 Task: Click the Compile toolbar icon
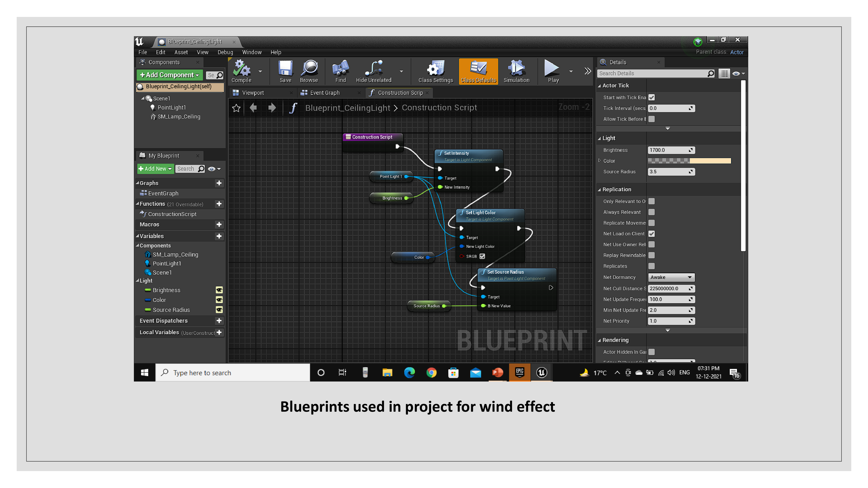(x=241, y=71)
